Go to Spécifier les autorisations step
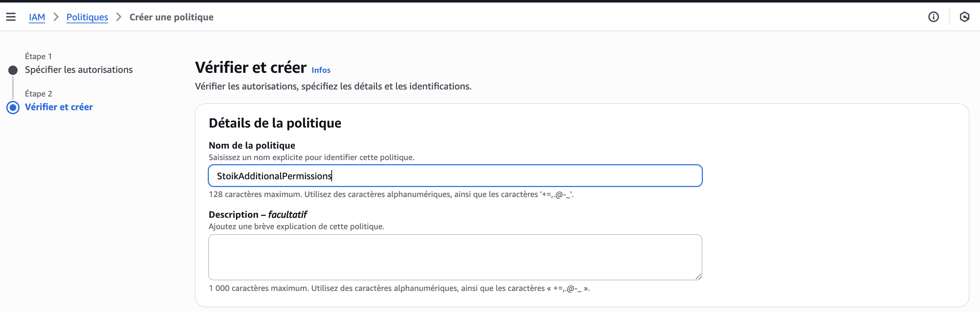980x312 pixels. coord(79,70)
